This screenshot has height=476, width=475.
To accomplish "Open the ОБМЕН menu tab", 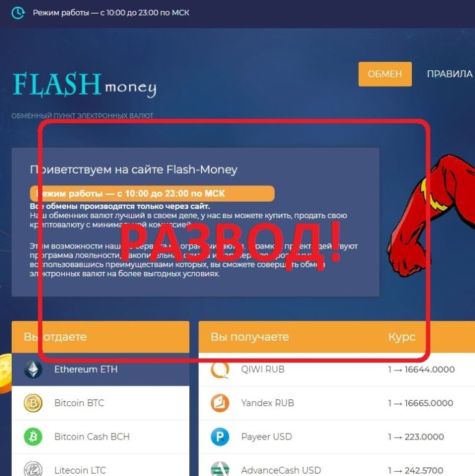I will pyautogui.click(x=385, y=74).
